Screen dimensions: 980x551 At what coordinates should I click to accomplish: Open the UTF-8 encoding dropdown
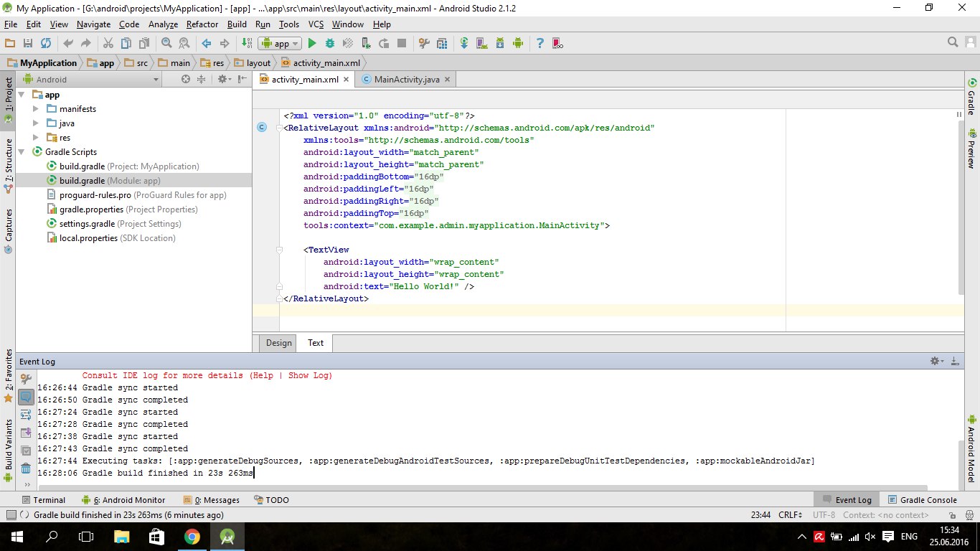click(x=824, y=515)
